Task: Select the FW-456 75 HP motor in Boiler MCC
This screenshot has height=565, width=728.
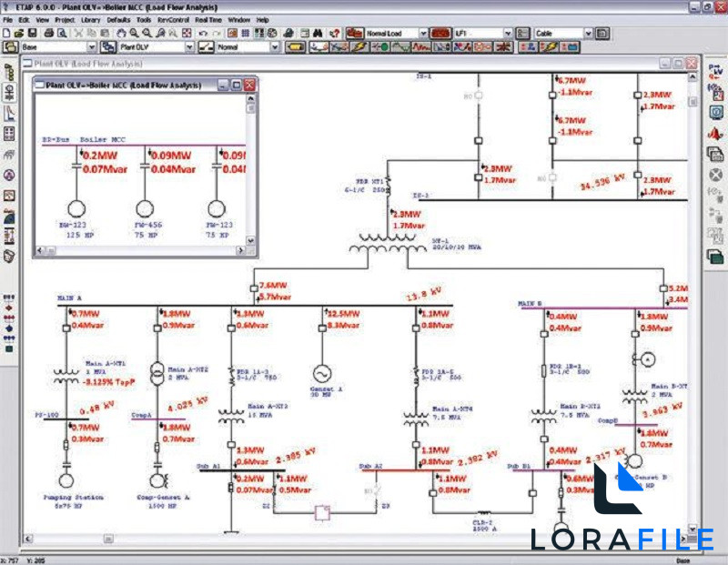Action: [x=145, y=209]
